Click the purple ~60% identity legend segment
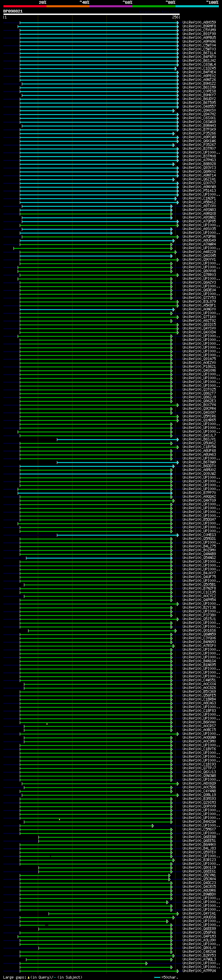The height and width of the screenshot is (980, 222). [111, 6]
